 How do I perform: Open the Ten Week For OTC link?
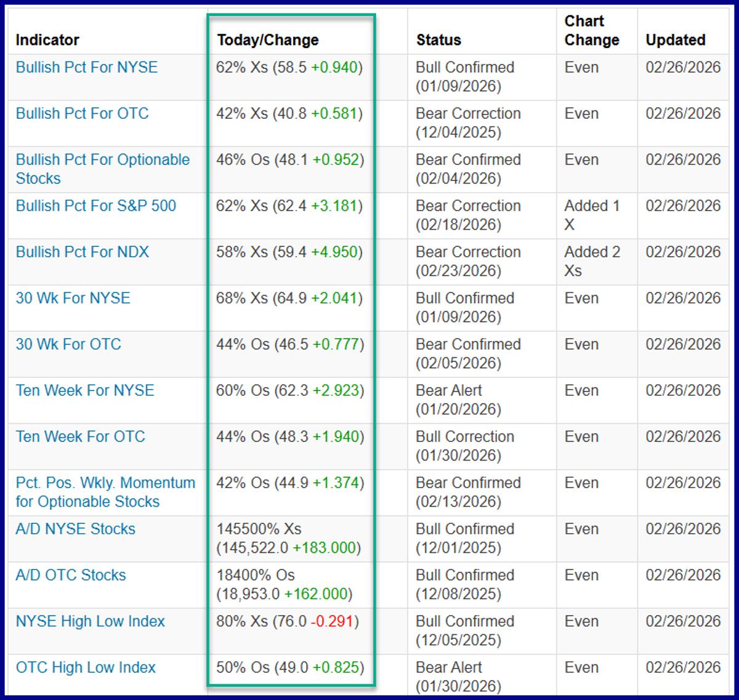click(x=79, y=437)
